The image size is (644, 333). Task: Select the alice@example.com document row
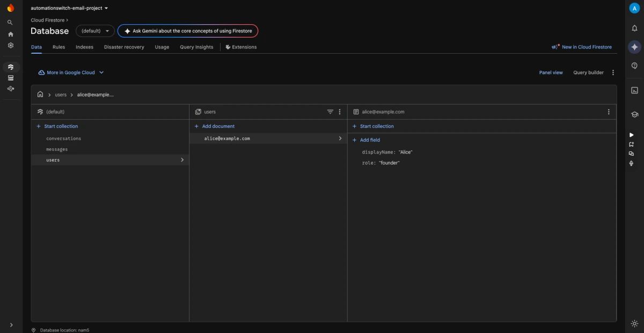point(268,139)
